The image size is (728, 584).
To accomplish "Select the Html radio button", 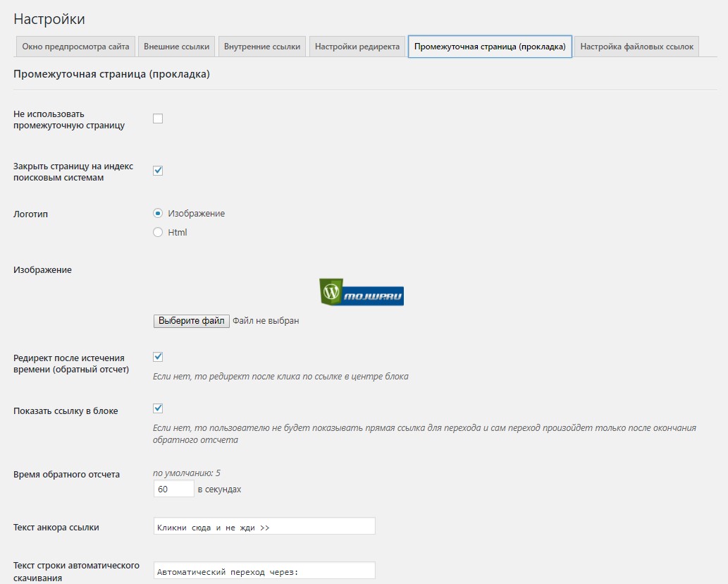I will click(158, 231).
